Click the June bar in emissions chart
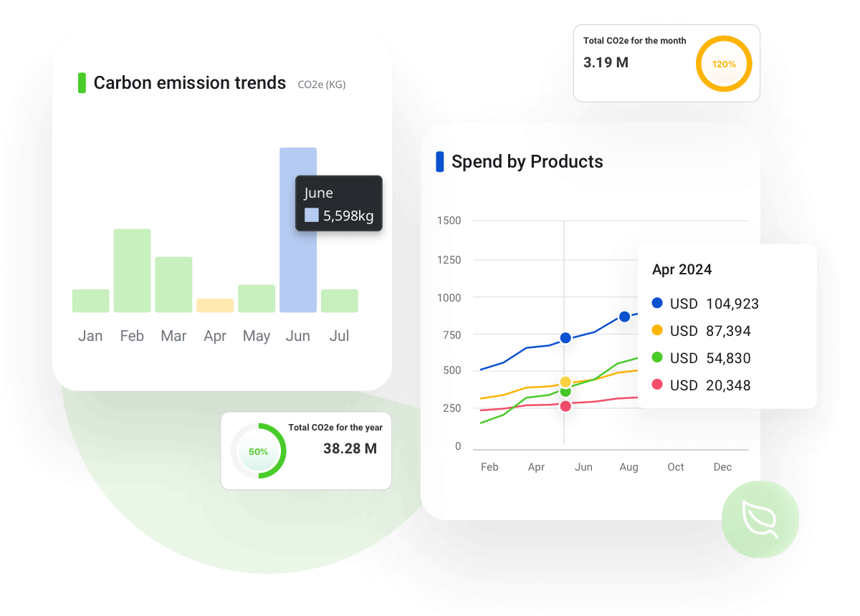The image size is (860, 616). 298,230
